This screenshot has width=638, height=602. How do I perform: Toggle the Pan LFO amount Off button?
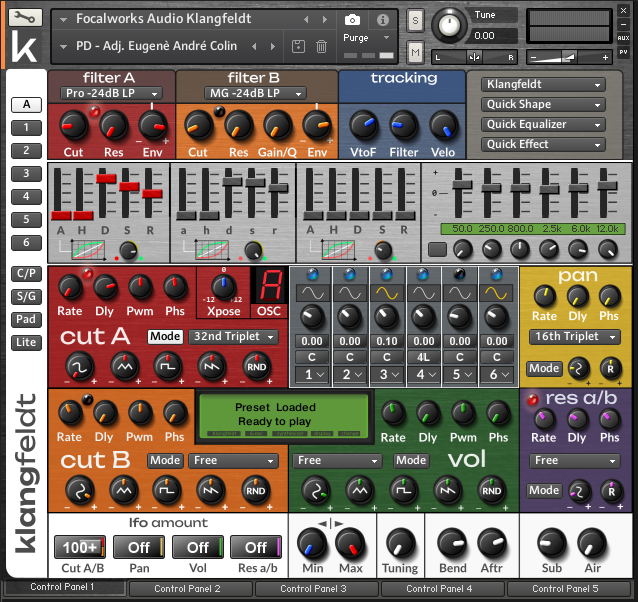(x=139, y=547)
